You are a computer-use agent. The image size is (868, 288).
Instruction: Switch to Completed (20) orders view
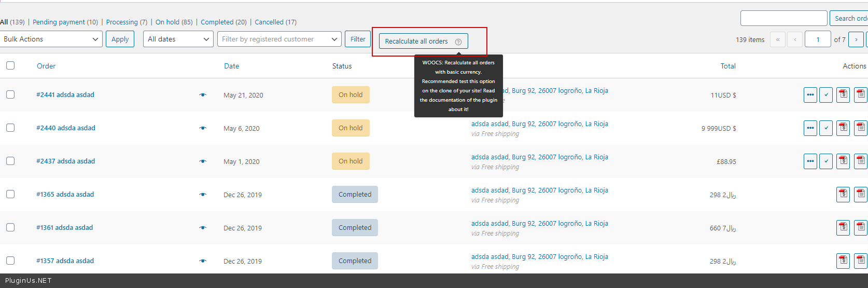point(223,22)
